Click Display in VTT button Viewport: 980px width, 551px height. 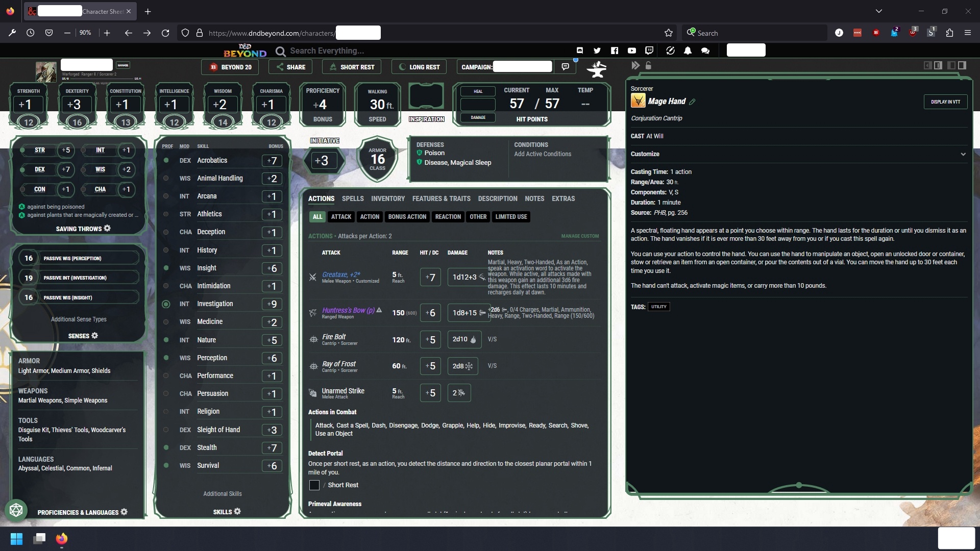coord(945,102)
